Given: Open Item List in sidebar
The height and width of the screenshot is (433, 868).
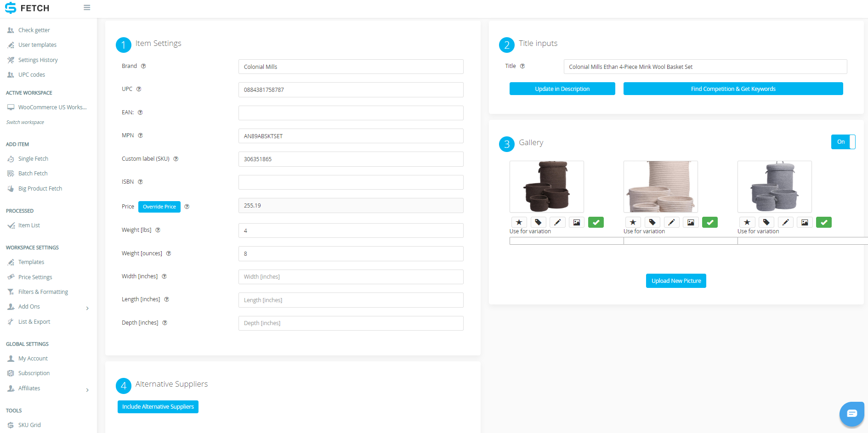Looking at the screenshot, I should (29, 225).
